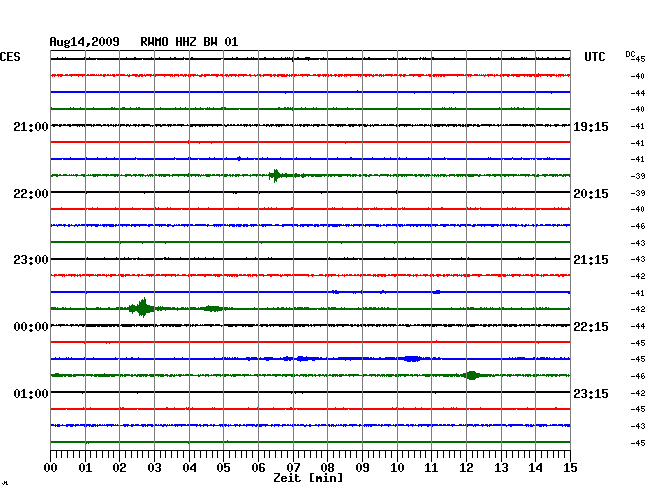Click the largest green seismic burst near minute 03
Screen dimensions: 650x494
(142, 308)
